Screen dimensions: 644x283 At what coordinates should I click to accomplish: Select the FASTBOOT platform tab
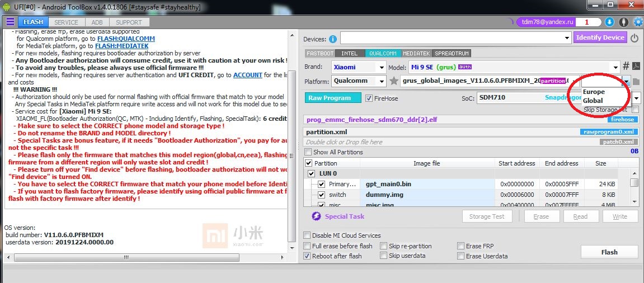tap(321, 53)
